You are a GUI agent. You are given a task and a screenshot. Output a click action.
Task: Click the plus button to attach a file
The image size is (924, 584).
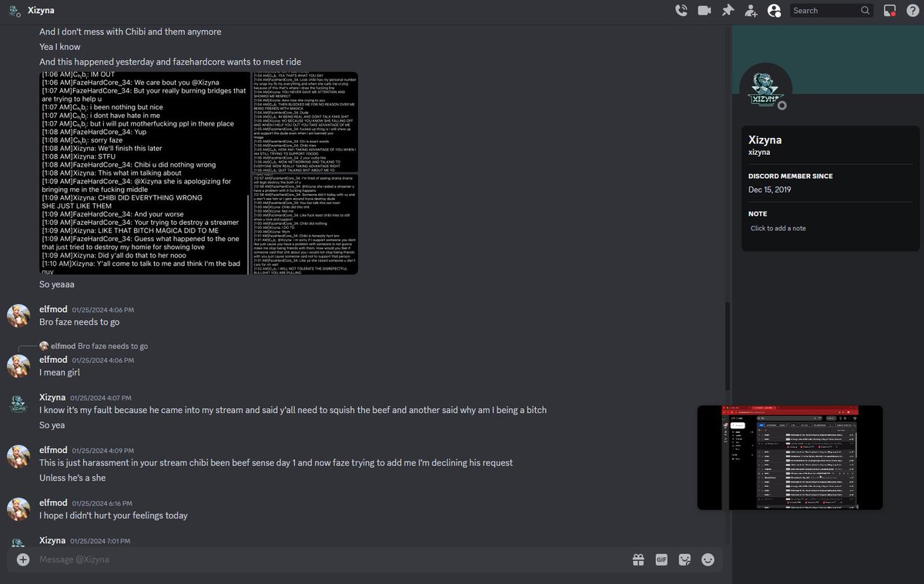(22, 559)
